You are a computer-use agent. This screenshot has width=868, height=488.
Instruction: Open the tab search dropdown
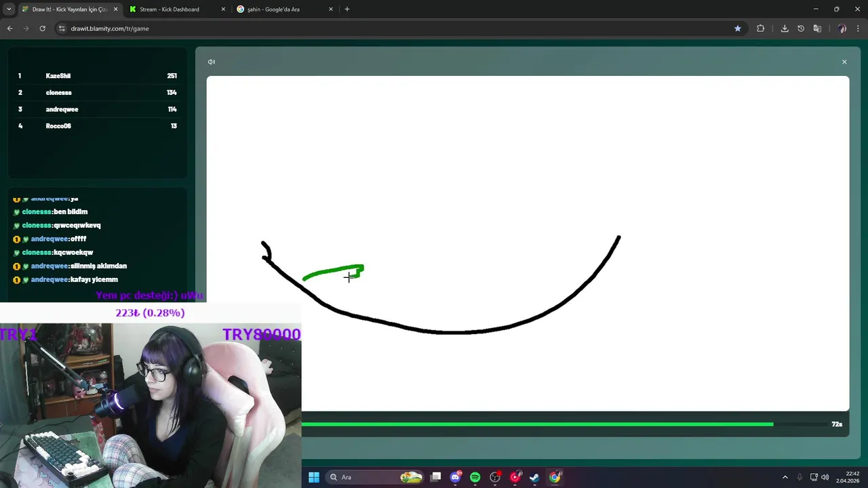point(8,9)
